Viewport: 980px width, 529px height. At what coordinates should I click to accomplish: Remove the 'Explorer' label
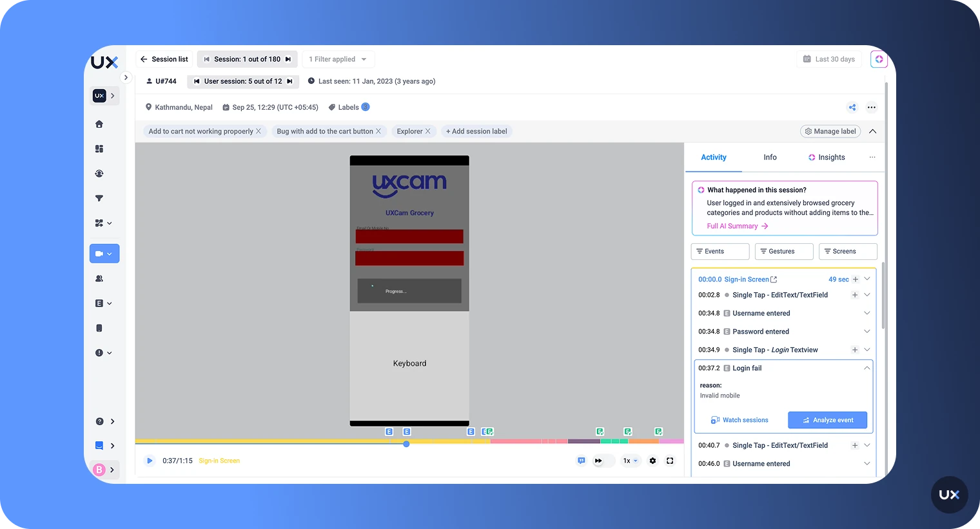pos(427,131)
